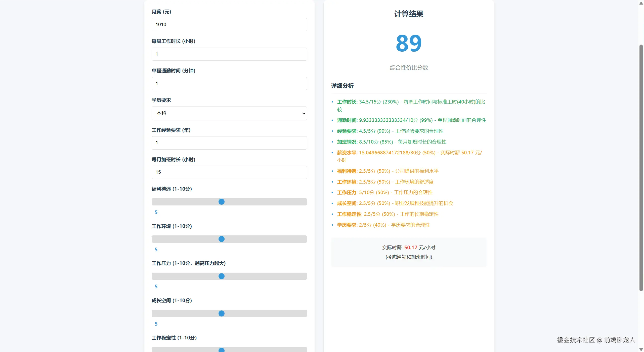The width and height of the screenshot is (644, 352).
Task: Click the 工作经验要求 (年) input field
Action: (x=229, y=143)
